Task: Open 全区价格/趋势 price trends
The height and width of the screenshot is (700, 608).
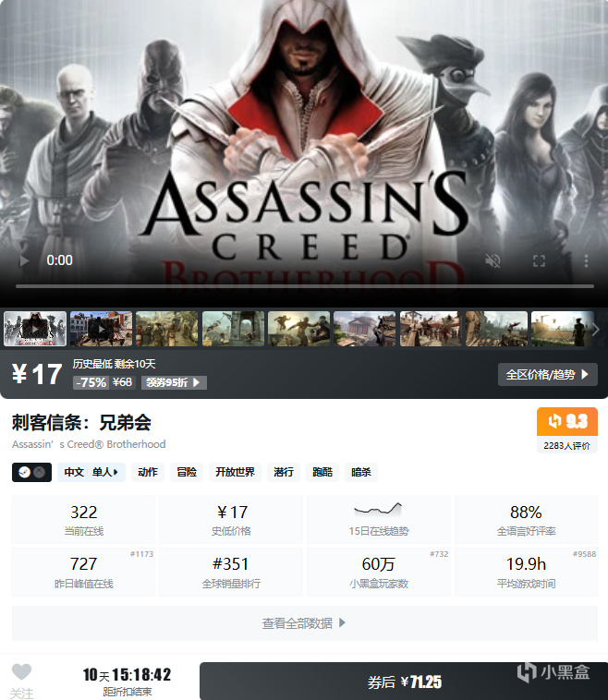Action: (548, 375)
